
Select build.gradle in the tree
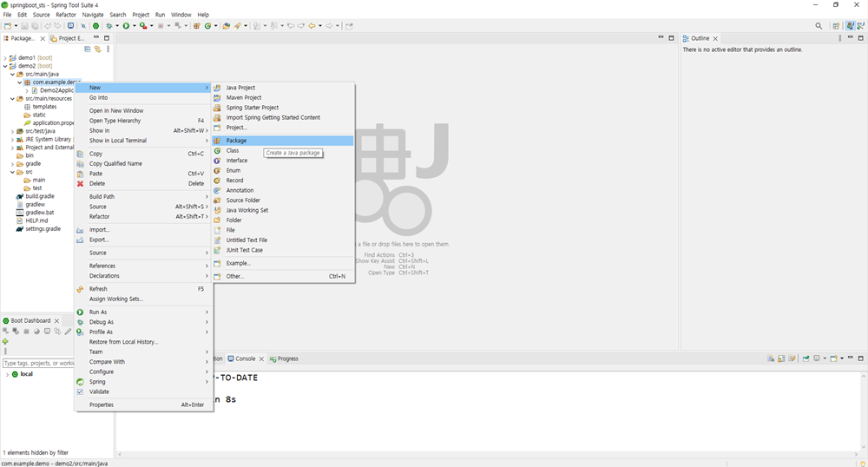pos(40,196)
